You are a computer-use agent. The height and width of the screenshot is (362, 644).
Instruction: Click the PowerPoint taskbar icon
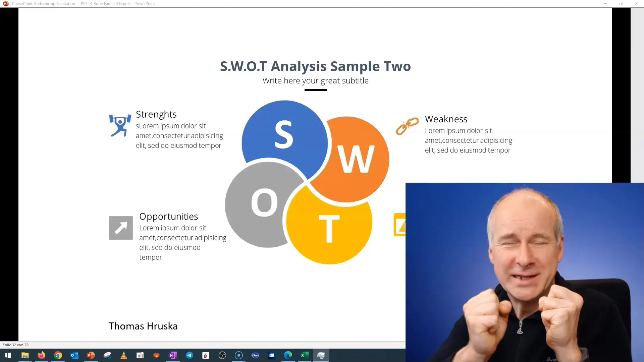point(91,355)
